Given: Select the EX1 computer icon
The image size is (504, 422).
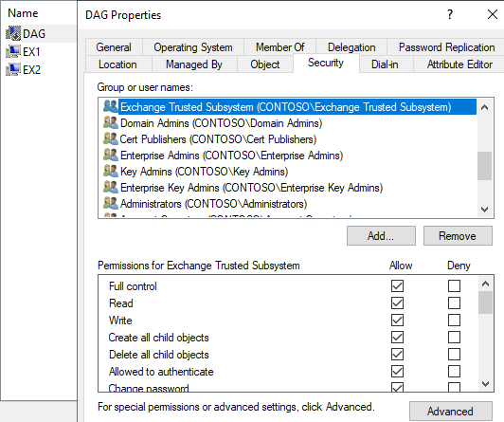Looking at the screenshot, I should 13,51.
